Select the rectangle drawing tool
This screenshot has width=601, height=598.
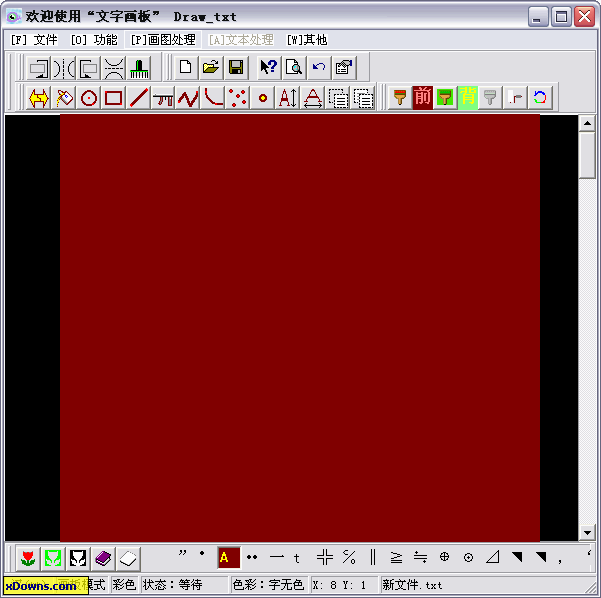(x=114, y=98)
